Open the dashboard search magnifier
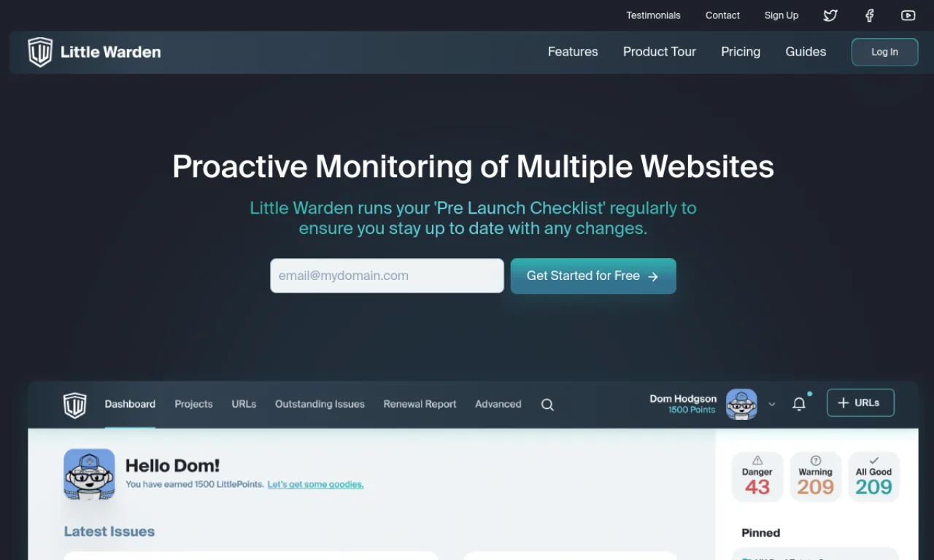934x560 pixels. pos(547,405)
